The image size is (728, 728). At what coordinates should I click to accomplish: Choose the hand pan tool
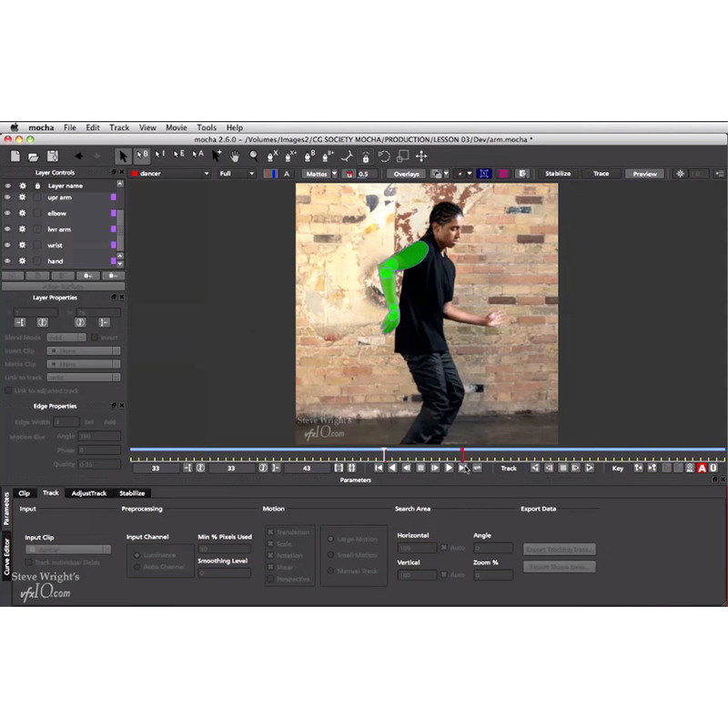[235, 156]
